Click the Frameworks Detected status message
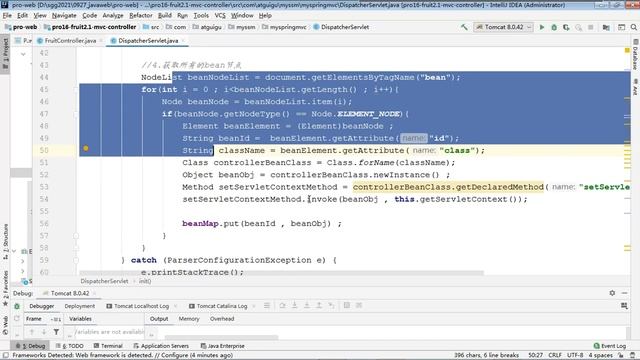Screen dimensions: 640x360 tap(122, 356)
